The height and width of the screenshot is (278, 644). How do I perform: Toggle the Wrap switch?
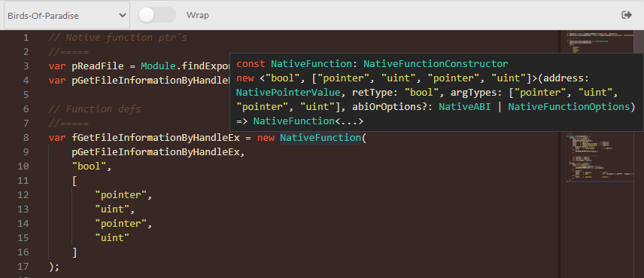pos(157,15)
